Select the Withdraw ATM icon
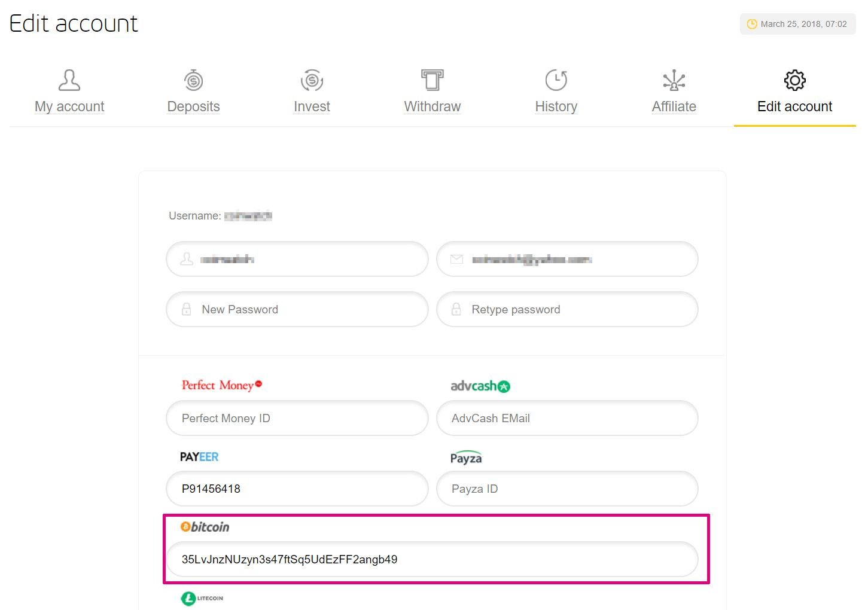 coord(432,80)
